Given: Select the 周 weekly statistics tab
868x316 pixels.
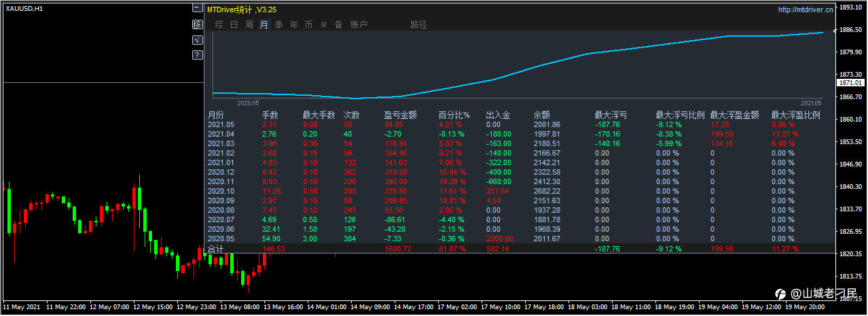Looking at the screenshot, I should tap(249, 24).
